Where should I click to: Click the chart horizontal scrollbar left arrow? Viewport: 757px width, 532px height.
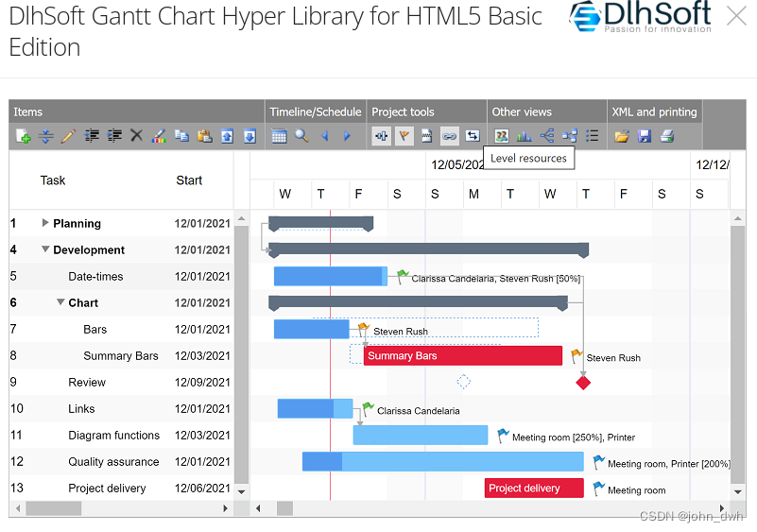click(x=258, y=508)
